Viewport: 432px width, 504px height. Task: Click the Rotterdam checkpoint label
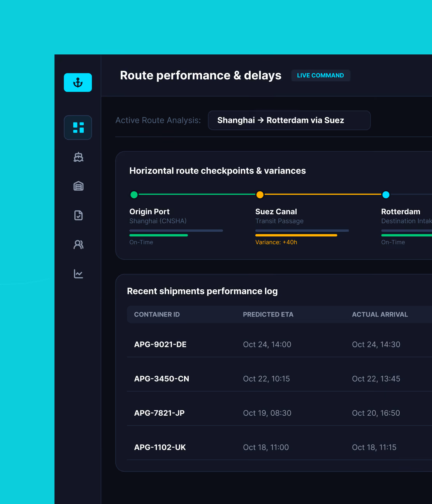click(400, 212)
